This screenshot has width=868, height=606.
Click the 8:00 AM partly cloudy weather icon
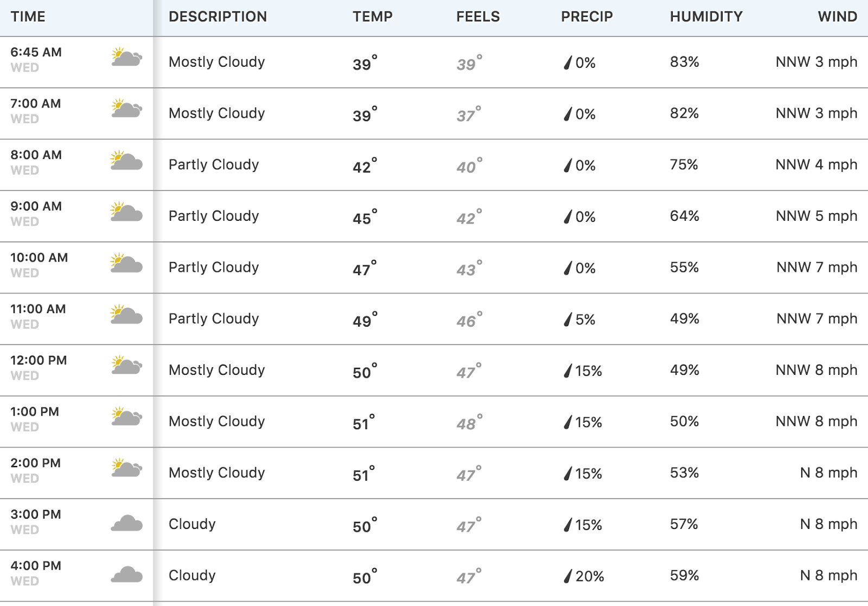(x=126, y=160)
